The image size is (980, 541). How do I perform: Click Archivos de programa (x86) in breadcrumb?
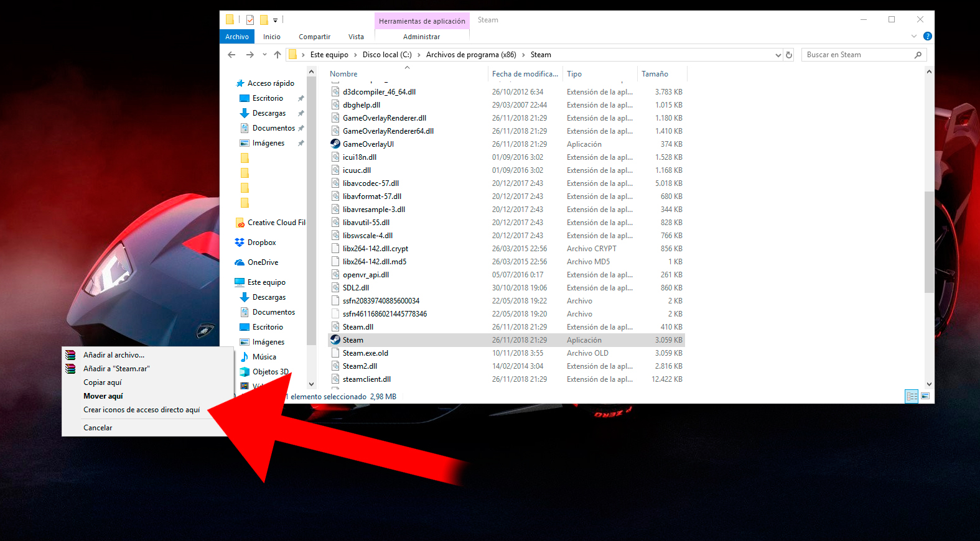[471, 55]
